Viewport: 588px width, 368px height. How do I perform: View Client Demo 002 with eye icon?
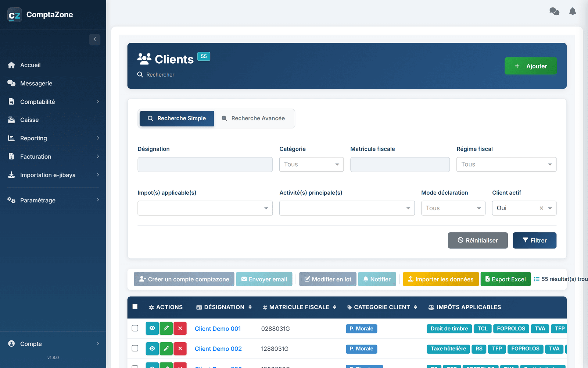pyautogui.click(x=152, y=348)
